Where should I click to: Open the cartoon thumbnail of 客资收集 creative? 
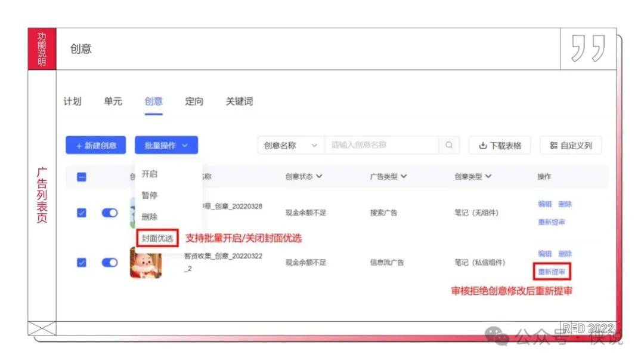(x=146, y=263)
